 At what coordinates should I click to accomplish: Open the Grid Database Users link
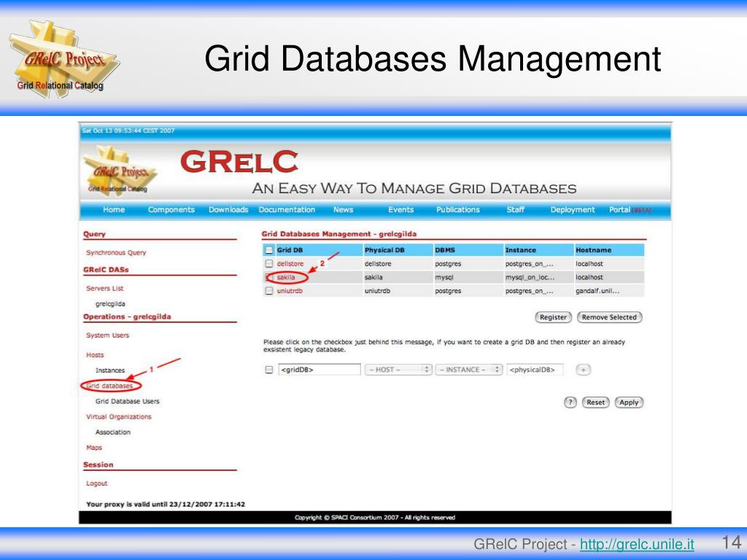point(127,402)
